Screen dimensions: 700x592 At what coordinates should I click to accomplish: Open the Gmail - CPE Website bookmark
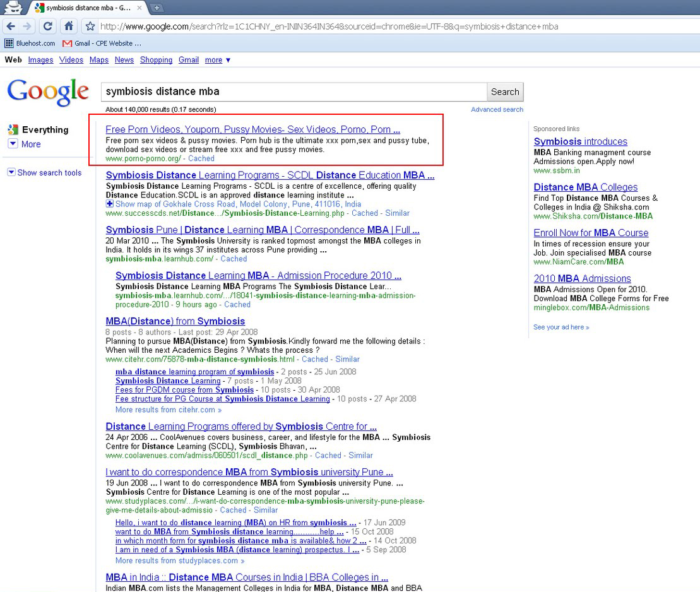[x=102, y=44]
